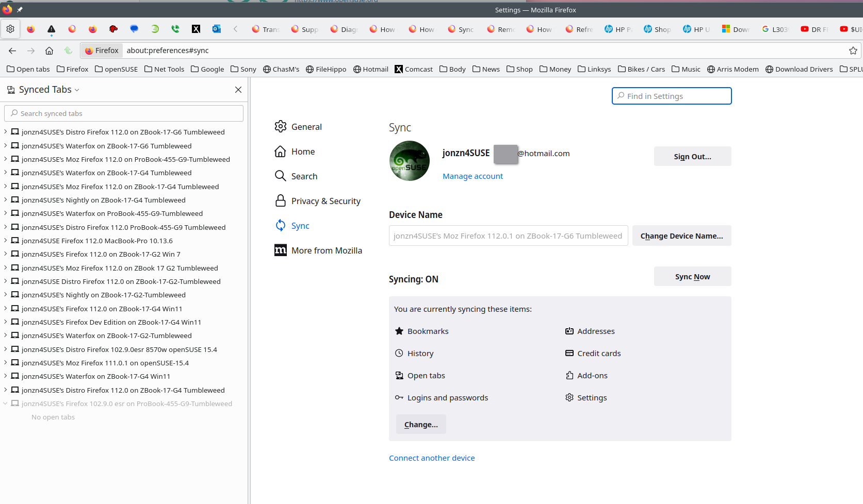Open the Download Drivers bookmark
The width and height of the screenshot is (863, 504).
799,69
